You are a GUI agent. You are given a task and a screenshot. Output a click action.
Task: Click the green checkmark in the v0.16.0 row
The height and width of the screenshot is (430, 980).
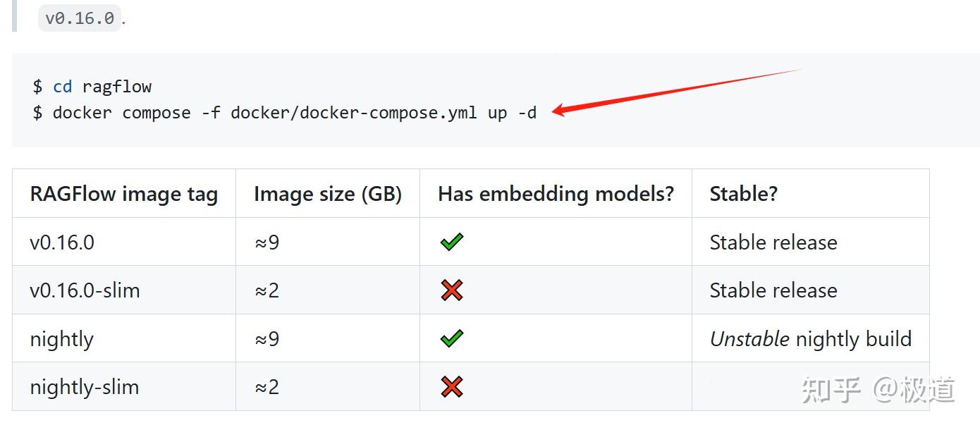pyautogui.click(x=451, y=242)
